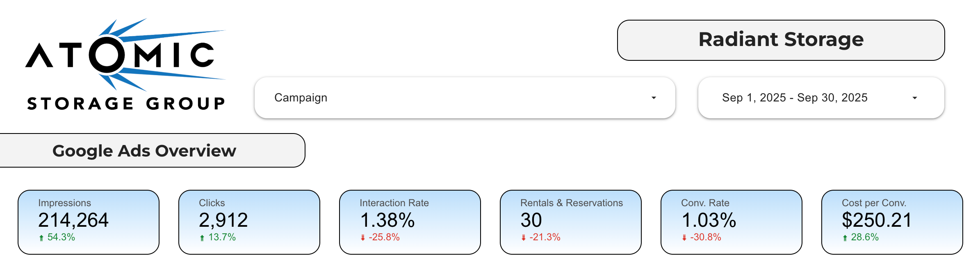The height and width of the screenshot is (267, 980).
Task: Click the red down arrow under Rentals & Reservations
Action: point(524,238)
